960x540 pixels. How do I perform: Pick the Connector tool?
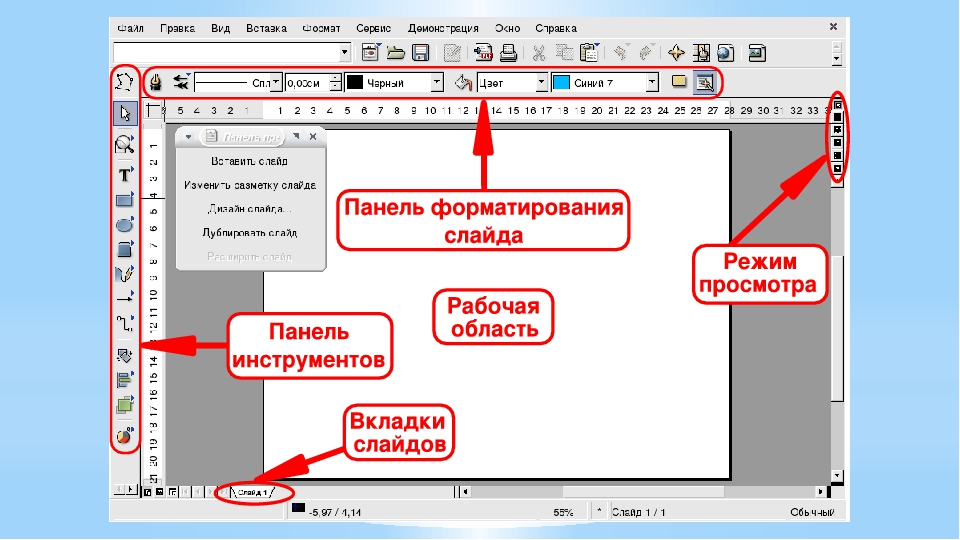[x=125, y=323]
